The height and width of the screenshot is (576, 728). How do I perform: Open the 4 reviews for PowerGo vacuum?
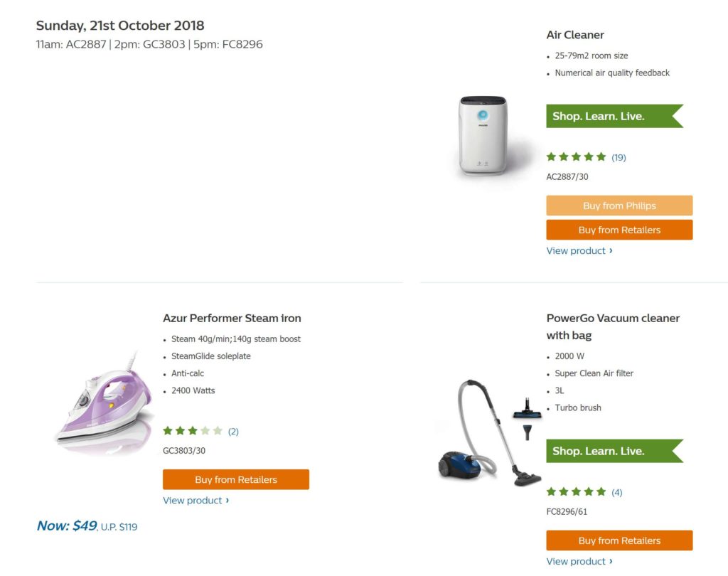point(616,493)
